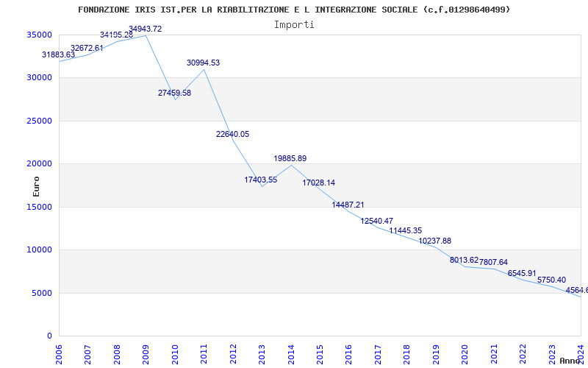Select data label 12540.47
The height and width of the screenshot is (368, 588).
(377, 222)
